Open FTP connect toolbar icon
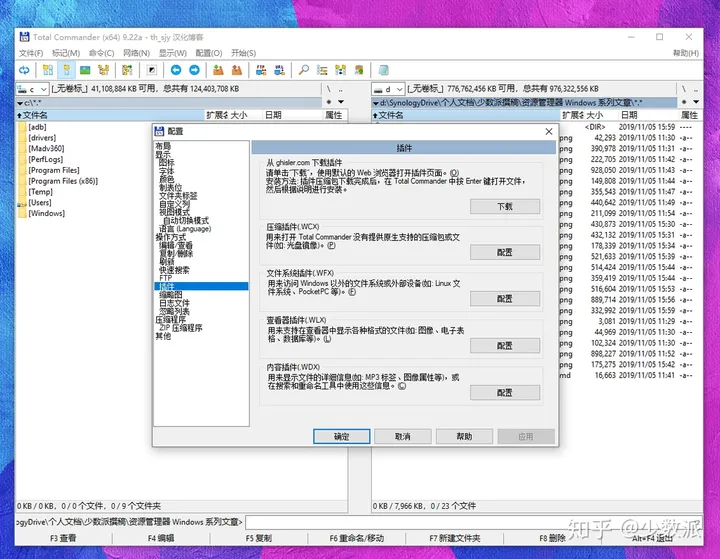Viewport: 720px width, 559px height. click(x=261, y=70)
